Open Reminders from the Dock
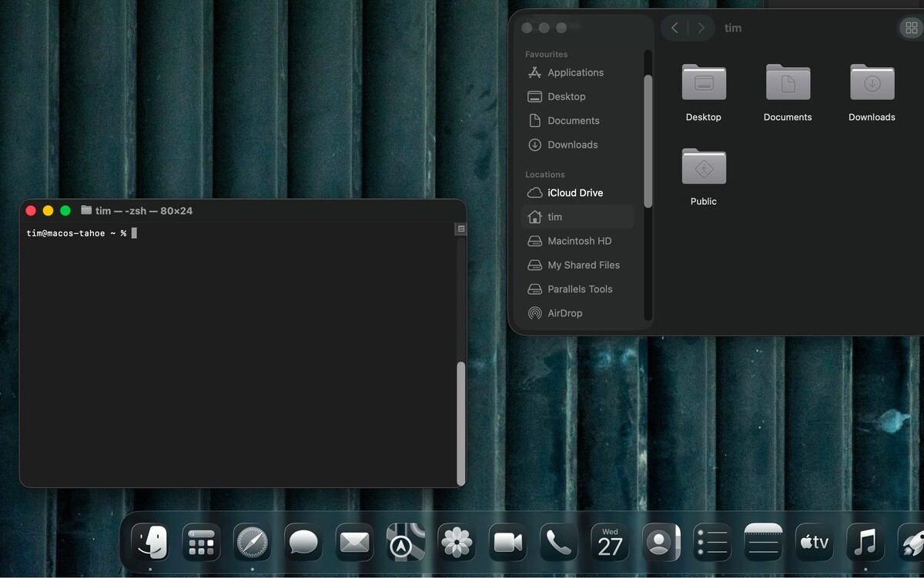Screen dimensions: 924x578 click(x=712, y=543)
